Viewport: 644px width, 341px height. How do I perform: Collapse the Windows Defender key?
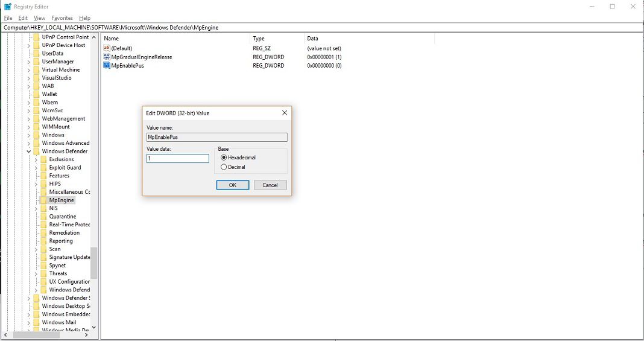click(x=29, y=151)
